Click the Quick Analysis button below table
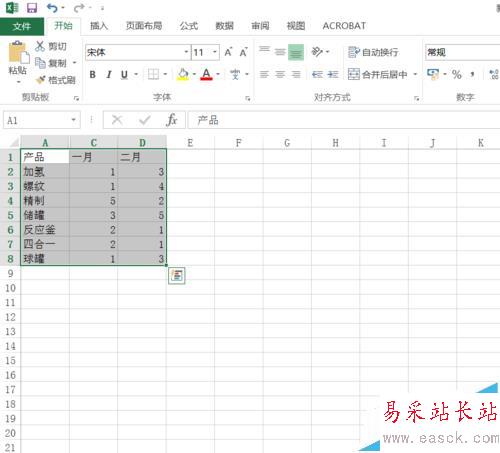500x453 pixels. click(176, 276)
